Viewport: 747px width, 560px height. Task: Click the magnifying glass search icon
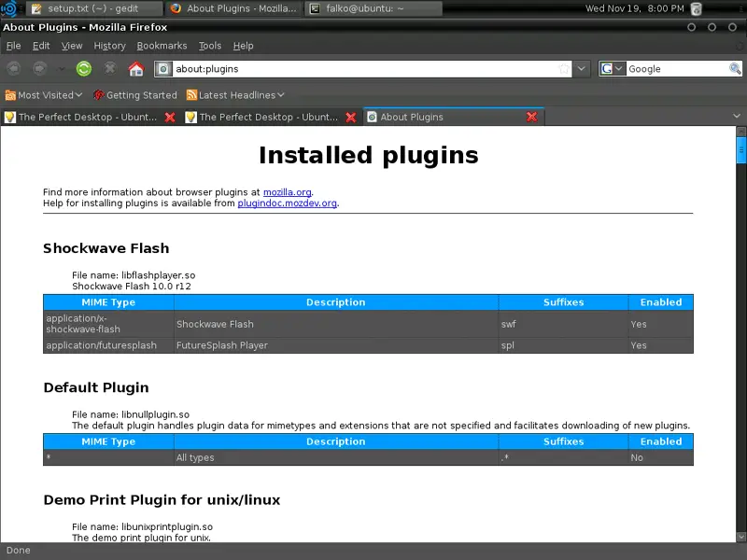tap(735, 69)
